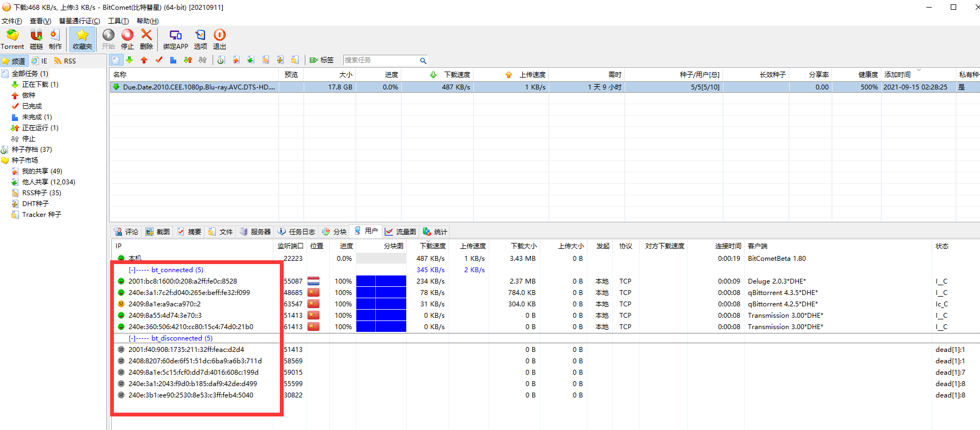980x430 pixels.
Task: Filter by seeding red up arrow icon
Action: (x=144, y=60)
